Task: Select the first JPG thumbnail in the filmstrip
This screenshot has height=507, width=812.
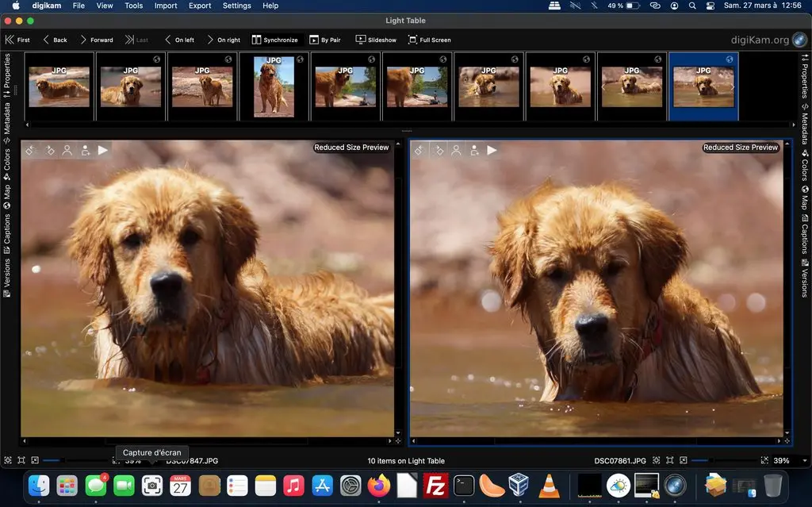Action: coord(59,85)
